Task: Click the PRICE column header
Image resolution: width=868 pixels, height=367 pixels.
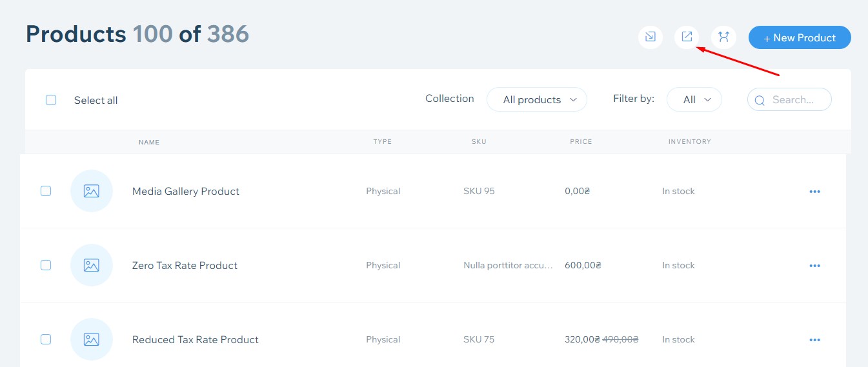Action: 581,142
